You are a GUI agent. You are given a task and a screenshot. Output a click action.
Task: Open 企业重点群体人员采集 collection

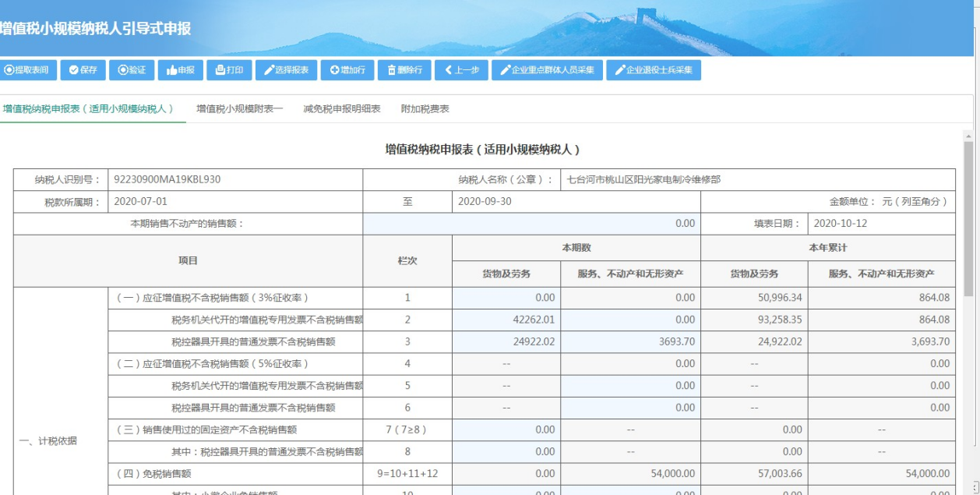coord(546,70)
